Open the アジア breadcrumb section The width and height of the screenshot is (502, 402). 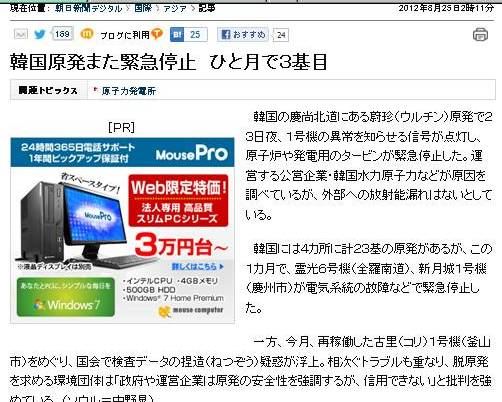174,8
